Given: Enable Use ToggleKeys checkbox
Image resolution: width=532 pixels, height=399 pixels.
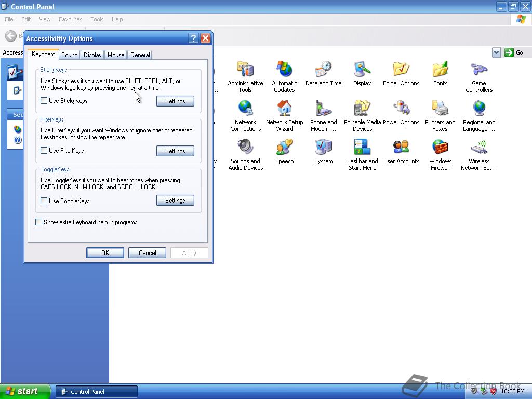Looking at the screenshot, I should pos(44,201).
